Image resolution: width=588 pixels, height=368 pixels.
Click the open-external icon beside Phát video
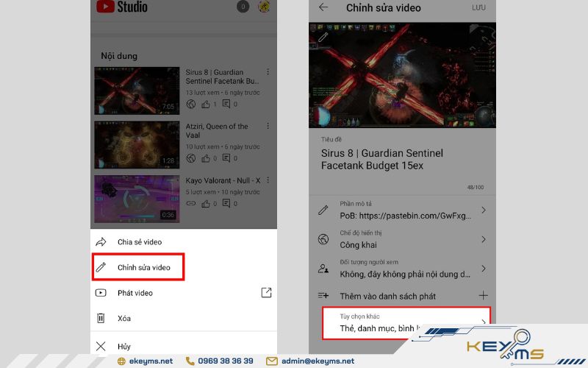pos(266,292)
